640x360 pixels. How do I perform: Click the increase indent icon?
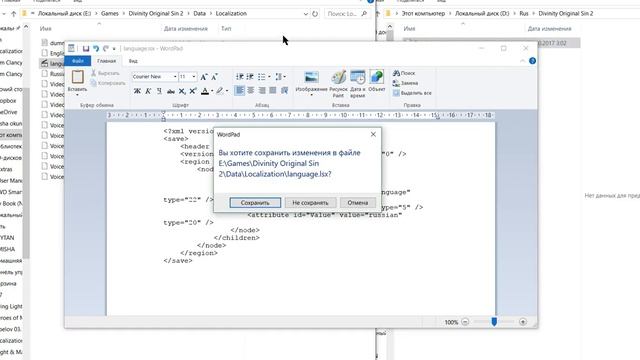point(250,77)
